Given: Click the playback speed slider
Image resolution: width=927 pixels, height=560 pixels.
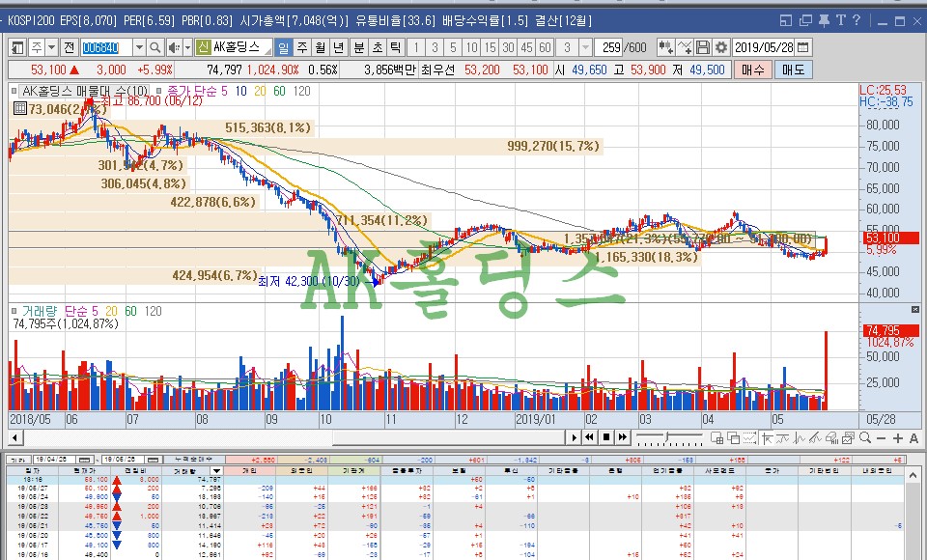Looking at the screenshot, I should point(669,437).
